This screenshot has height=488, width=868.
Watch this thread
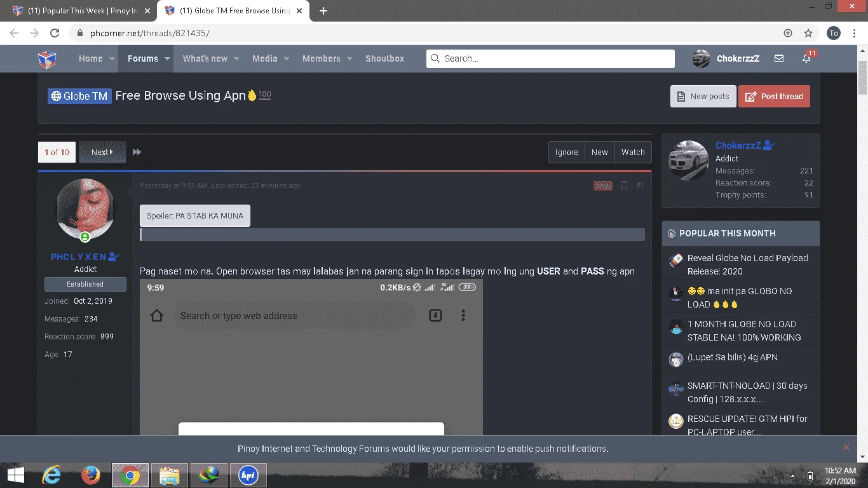point(633,152)
